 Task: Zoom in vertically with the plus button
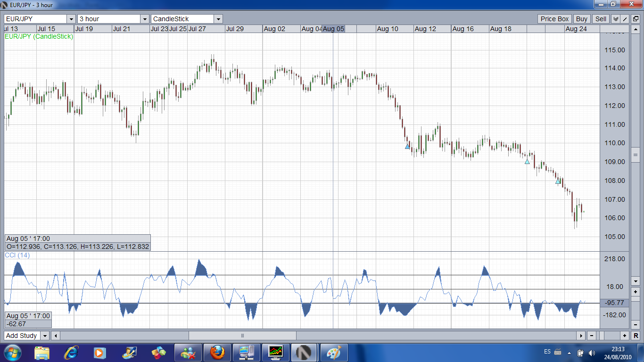coord(636,292)
